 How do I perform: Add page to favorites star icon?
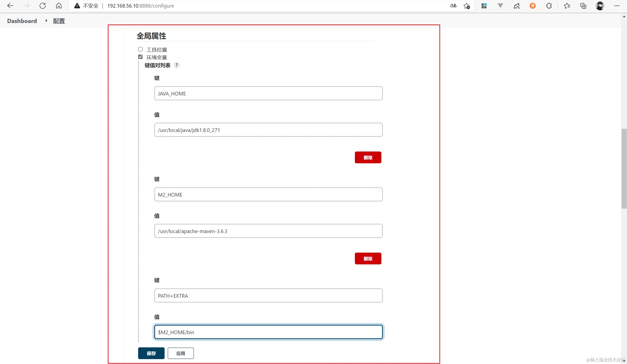click(467, 6)
